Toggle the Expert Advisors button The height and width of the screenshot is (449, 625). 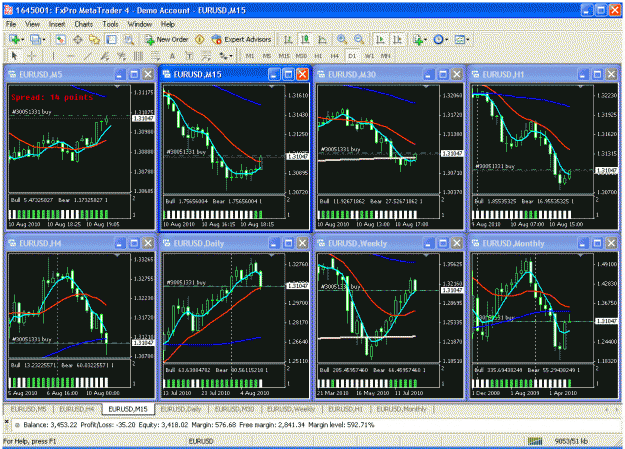(x=242, y=39)
